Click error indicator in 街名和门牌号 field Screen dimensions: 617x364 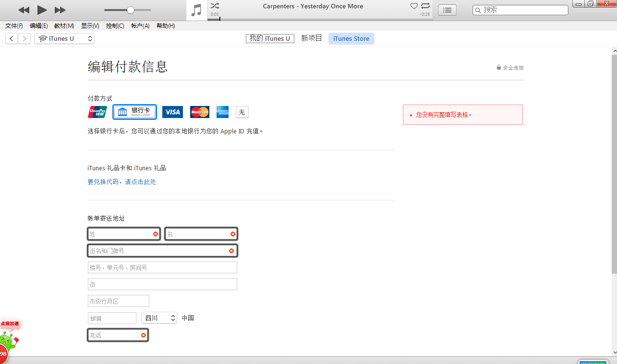(x=231, y=251)
